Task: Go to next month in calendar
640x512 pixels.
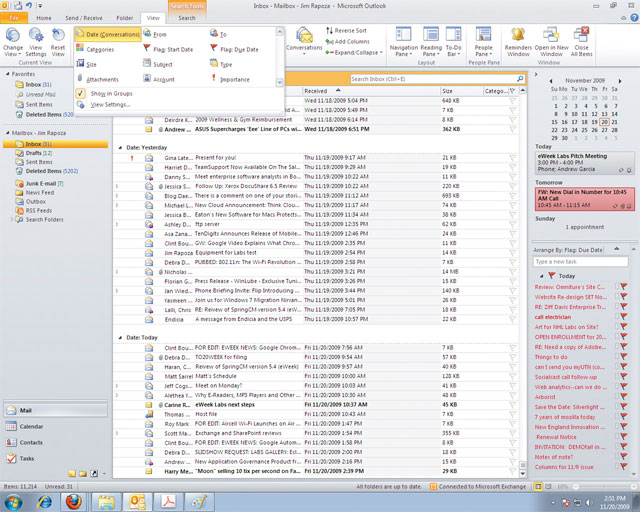Action: [x=620, y=81]
